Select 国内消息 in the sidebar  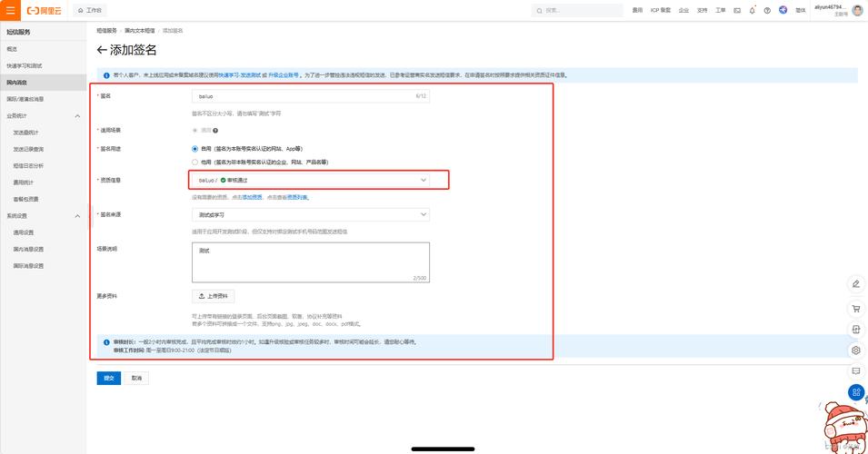pos(44,83)
